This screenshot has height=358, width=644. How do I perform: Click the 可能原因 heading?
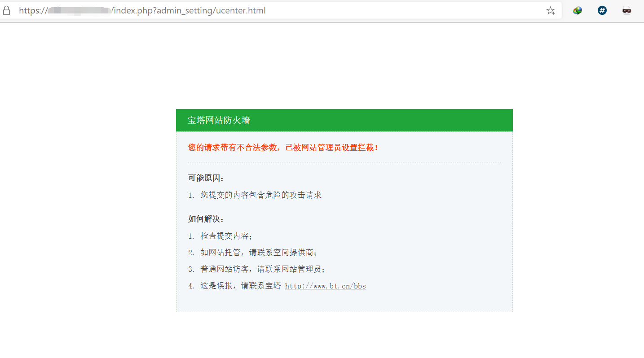tap(206, 178)
